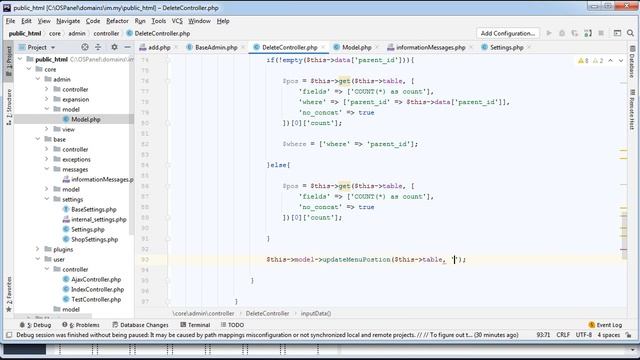Open the Problems tool window
Image resolution: width=640 pixels, height=360 pixels.
point(81,325)
